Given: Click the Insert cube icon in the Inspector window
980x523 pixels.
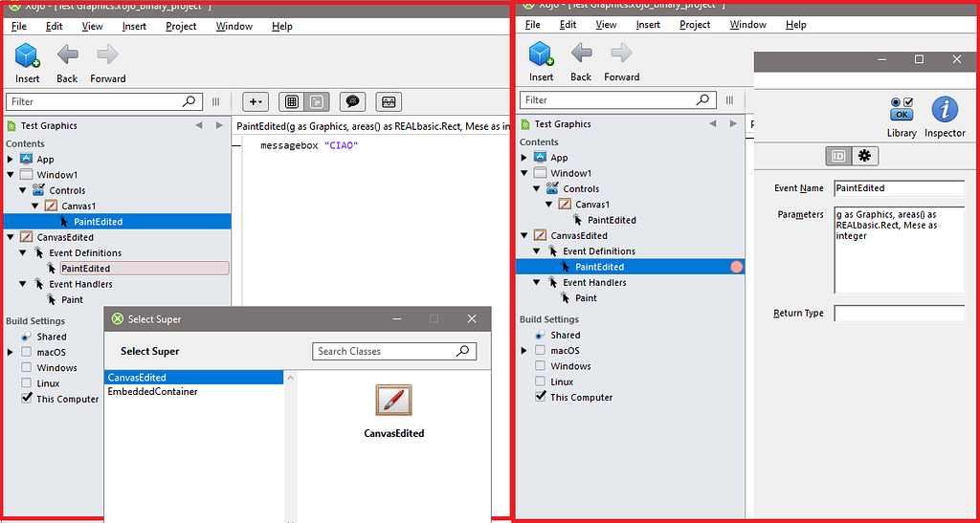Looking at the screenshot, I should tap(542, 54).
